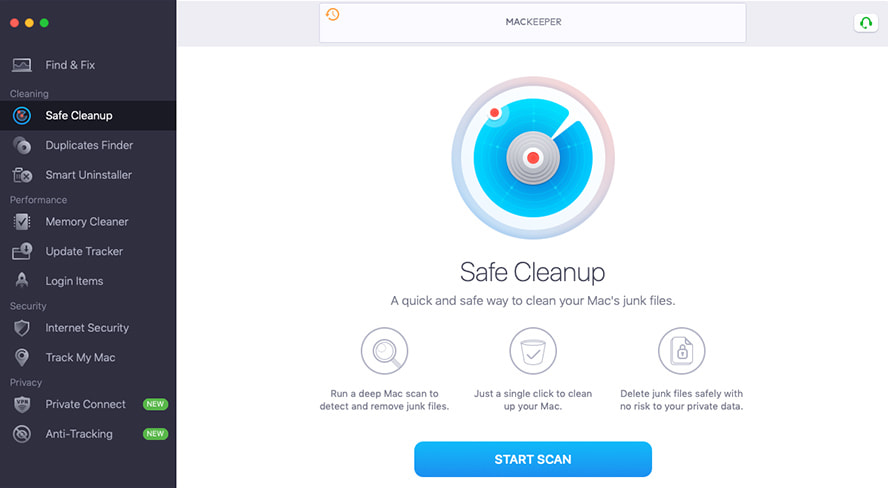Click the Smart Uninstaller trash icon
Viewport: 888px width, 488px height.
click(22, 175)
